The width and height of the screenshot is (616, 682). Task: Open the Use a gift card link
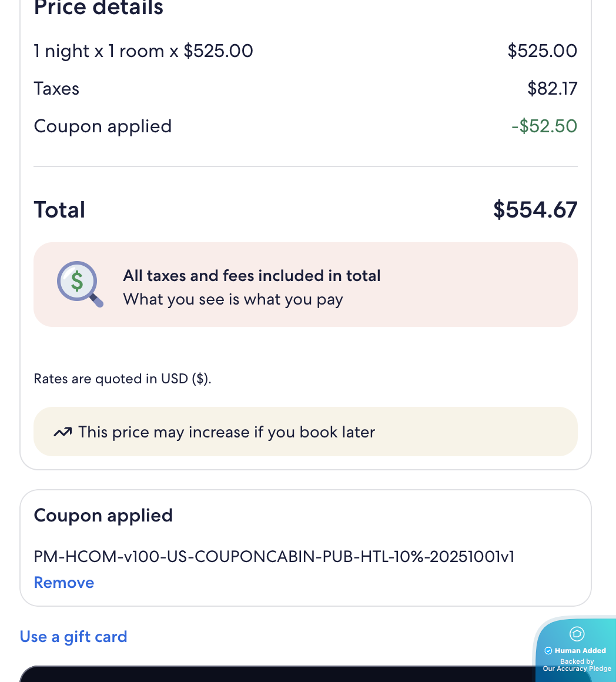73,637
